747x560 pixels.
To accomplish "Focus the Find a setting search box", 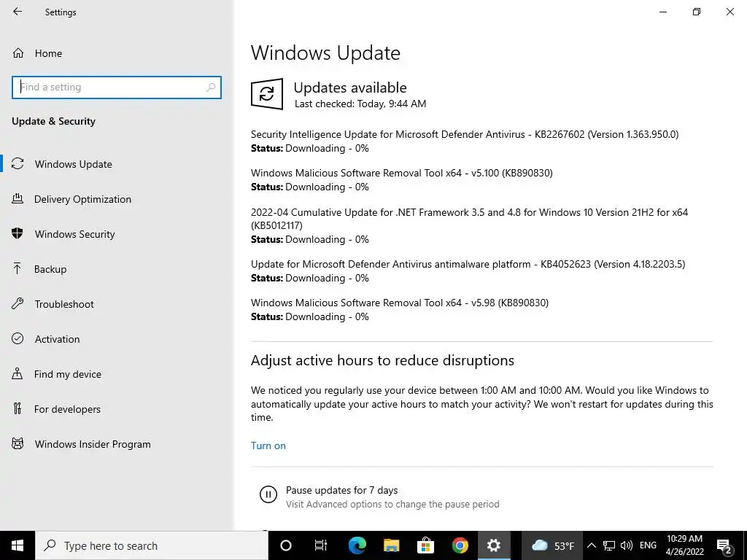I will coord(116,87).
